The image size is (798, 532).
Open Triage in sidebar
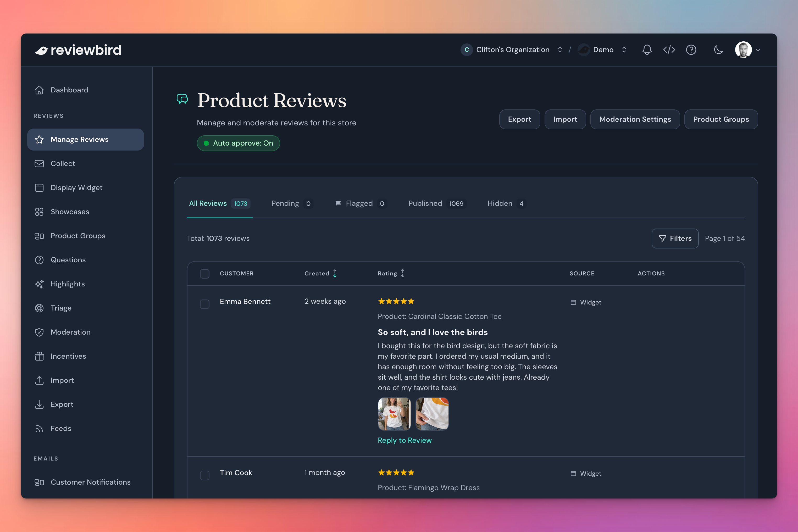pyautogui.click(x=86, y=308)
